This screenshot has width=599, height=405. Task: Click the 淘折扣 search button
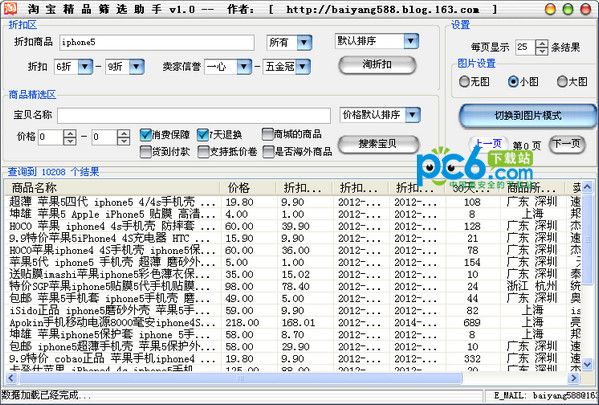377,65
